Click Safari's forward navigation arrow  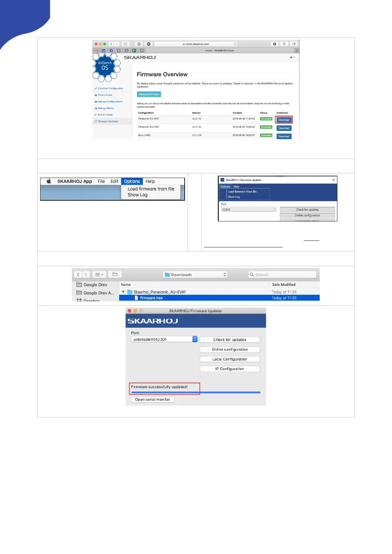click(x=117, y=44)
